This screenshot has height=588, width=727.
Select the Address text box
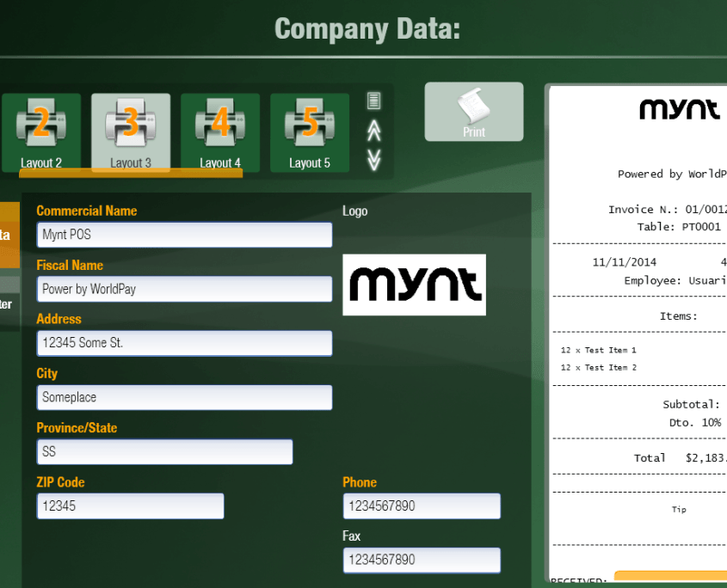pos(184,343)
